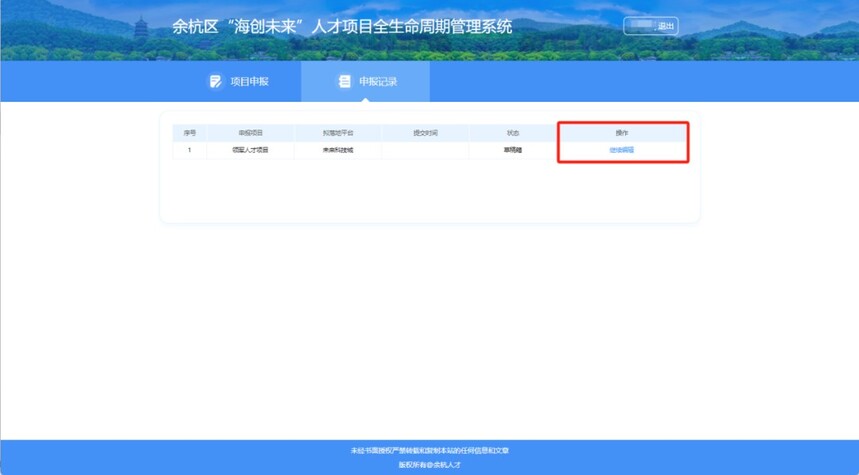Viewport: 859px width, 475px height.
Task: Open the 项目申报 tab
Action: [x=238, y=82]
